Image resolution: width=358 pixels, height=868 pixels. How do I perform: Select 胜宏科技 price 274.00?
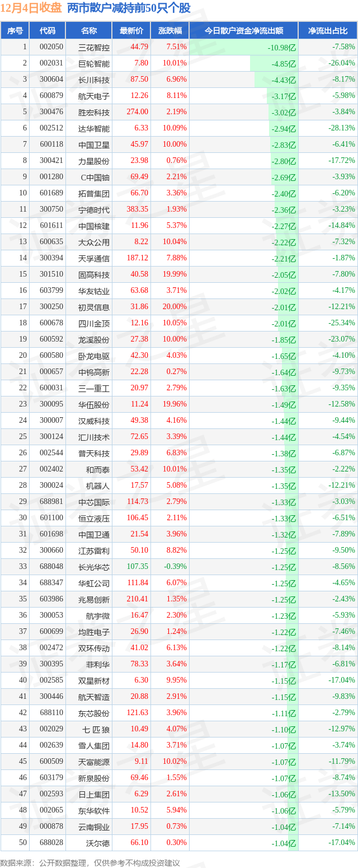pyautogui.click(x=137, y=112)
